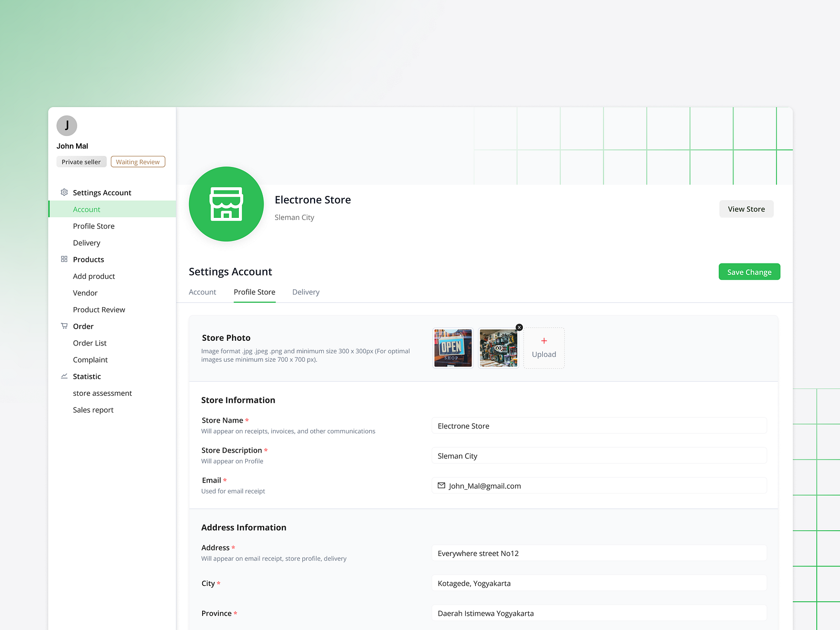Switch to the Delivery tab

pos(306,292)
